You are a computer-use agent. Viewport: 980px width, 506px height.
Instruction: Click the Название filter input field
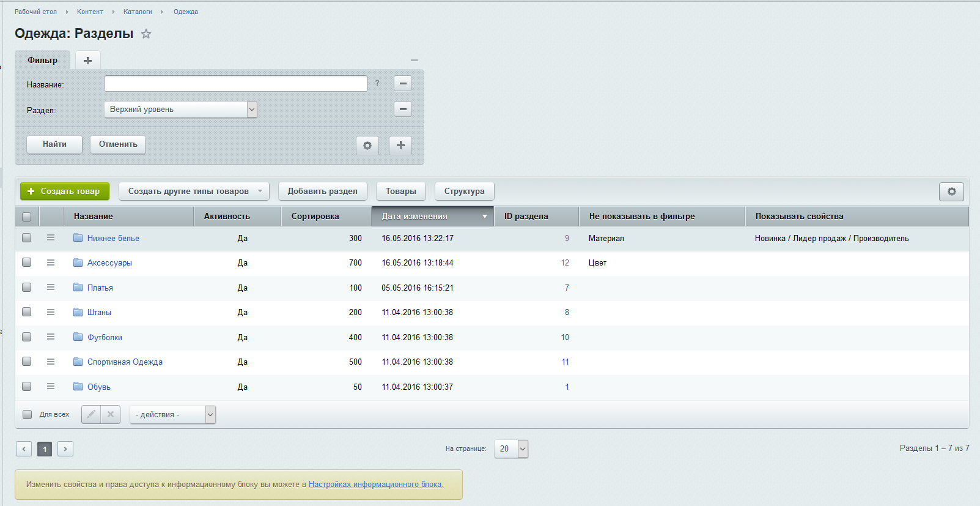(x=235, y=84)
